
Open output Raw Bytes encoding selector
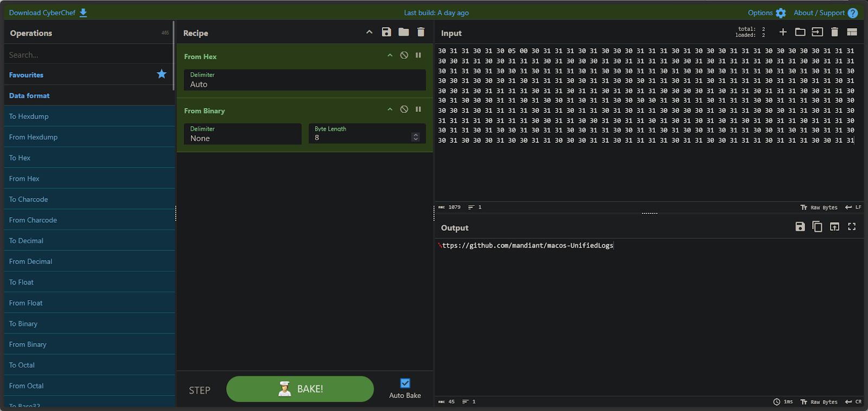point(819,402)
